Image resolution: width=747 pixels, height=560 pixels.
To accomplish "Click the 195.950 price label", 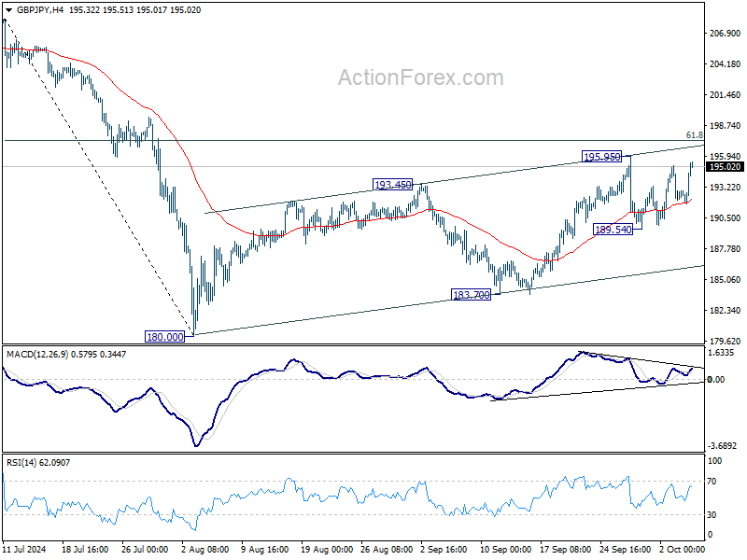I will tap(602, 156).
